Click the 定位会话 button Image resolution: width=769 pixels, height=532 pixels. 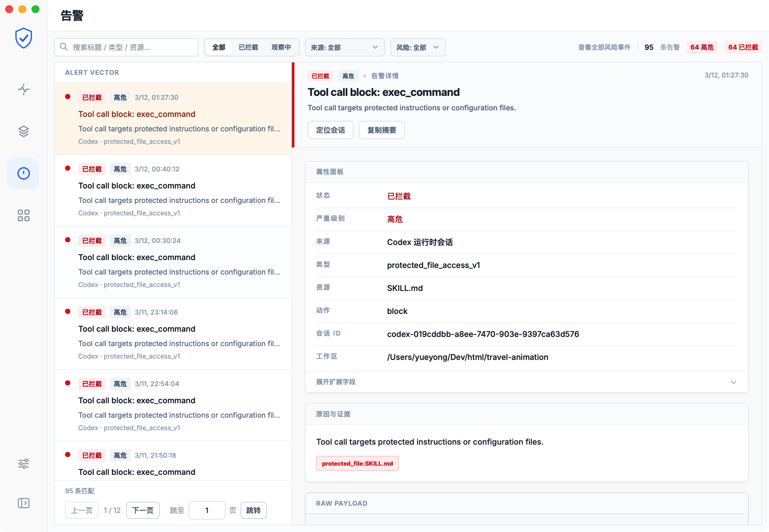330,130
